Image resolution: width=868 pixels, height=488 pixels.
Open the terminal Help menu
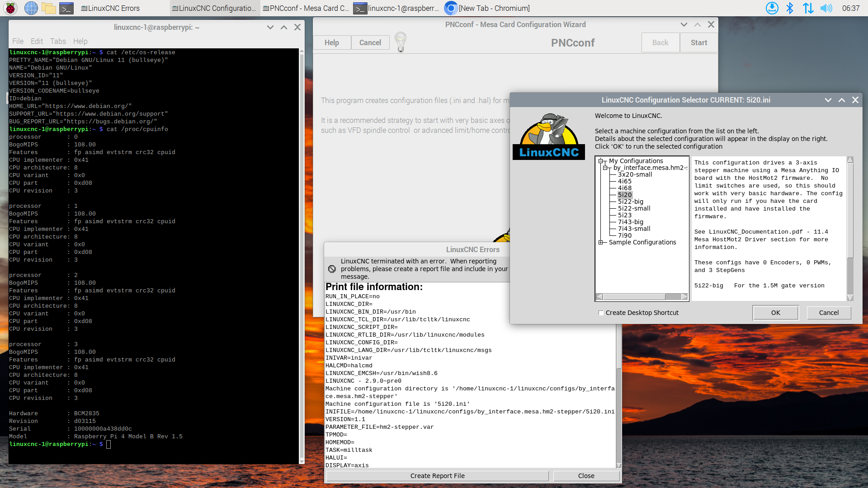tap(80, 41)
